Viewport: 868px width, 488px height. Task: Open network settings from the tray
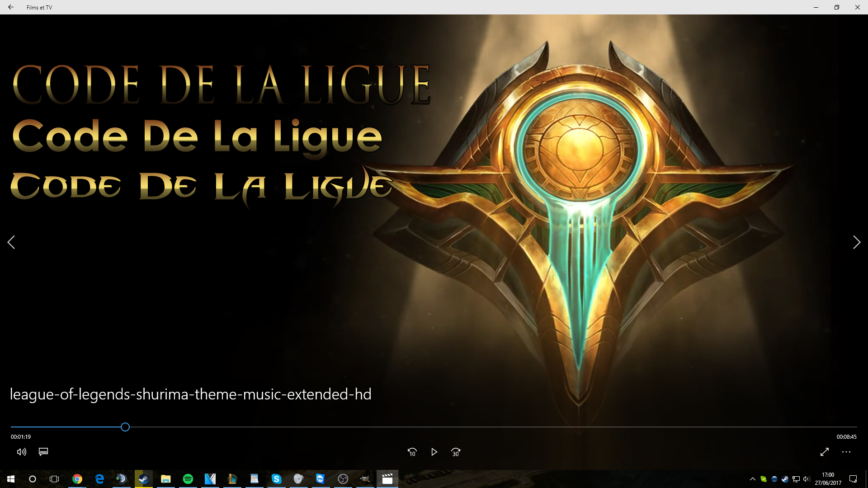[x=796, y=479]
